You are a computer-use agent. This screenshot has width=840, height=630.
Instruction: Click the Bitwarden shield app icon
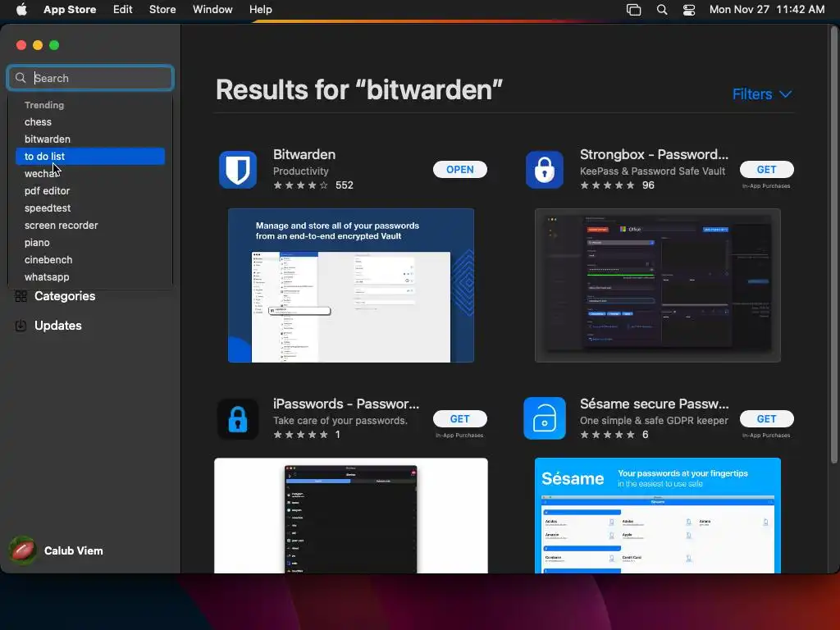tap(238, 170)
